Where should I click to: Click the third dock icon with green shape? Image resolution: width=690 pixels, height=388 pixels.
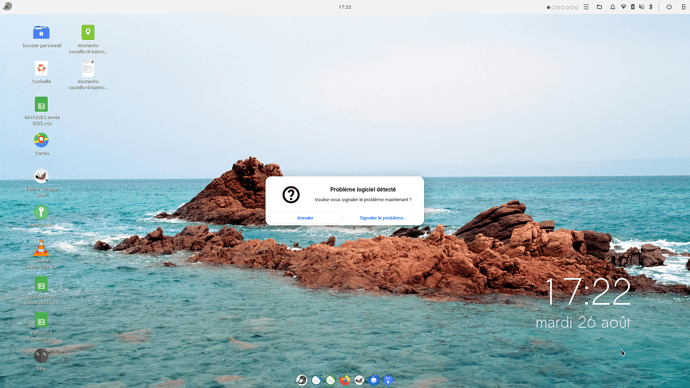[x=330, y=380]
